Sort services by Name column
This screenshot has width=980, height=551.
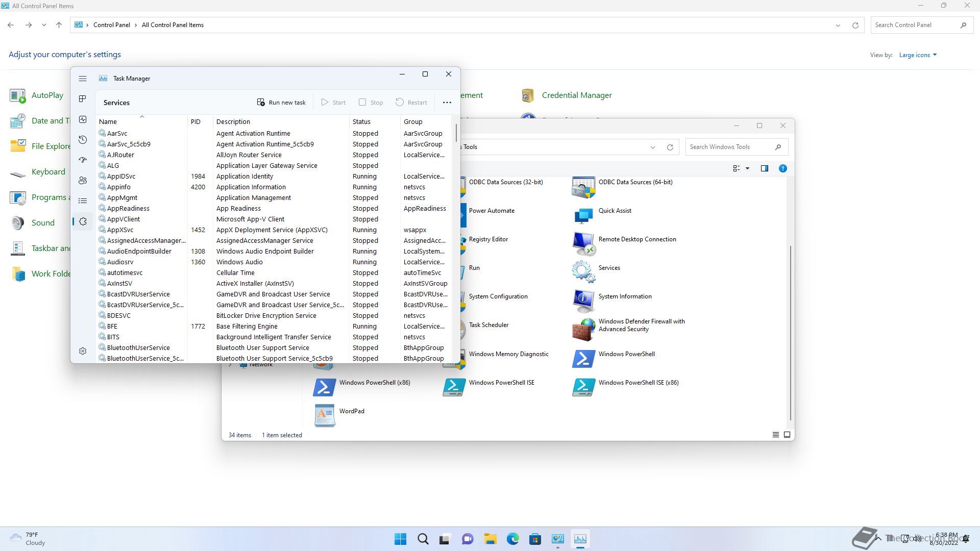(x=142, y=121)
